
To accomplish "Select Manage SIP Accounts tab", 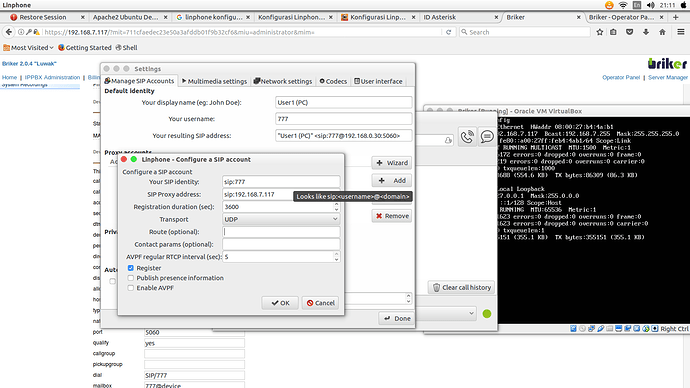I will (139, 81).
